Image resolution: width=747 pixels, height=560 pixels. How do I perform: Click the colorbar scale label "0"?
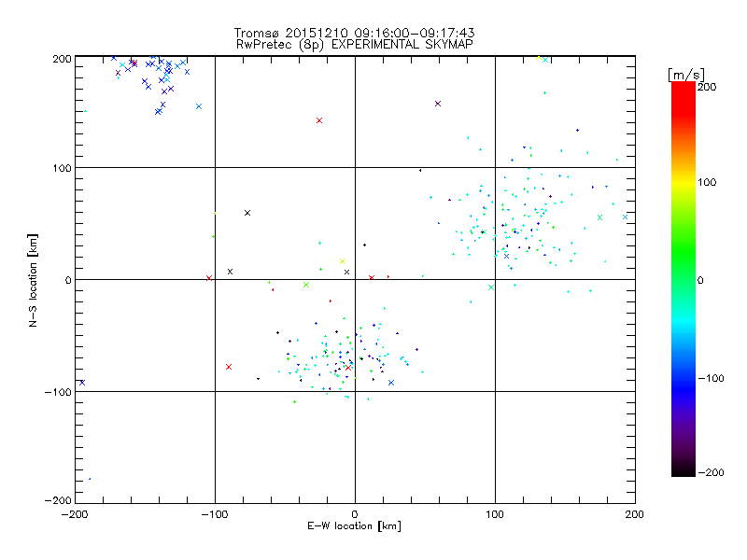[x=700, y=280]
